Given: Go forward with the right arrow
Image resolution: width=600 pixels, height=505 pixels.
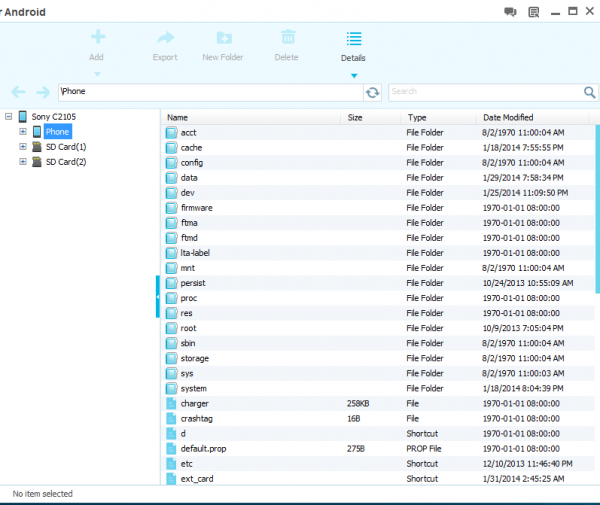Looking at the screenshot, I should [x=43, y=92].
